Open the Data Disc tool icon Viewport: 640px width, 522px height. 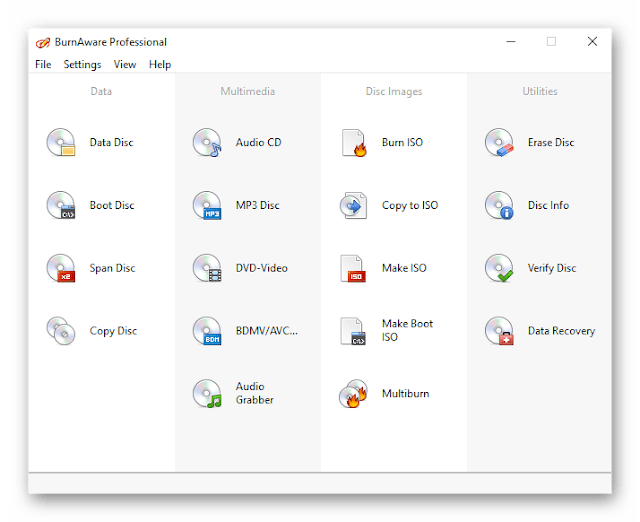61,142
